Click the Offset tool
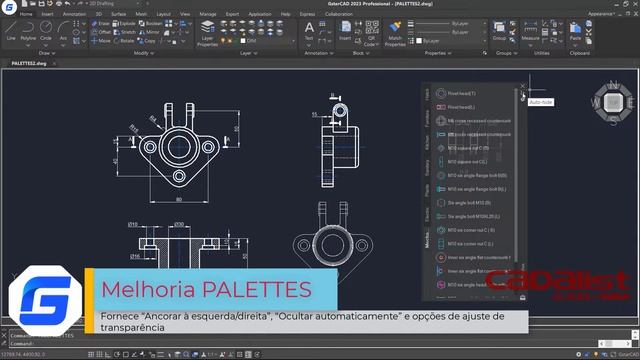 [x=101, y=32]
